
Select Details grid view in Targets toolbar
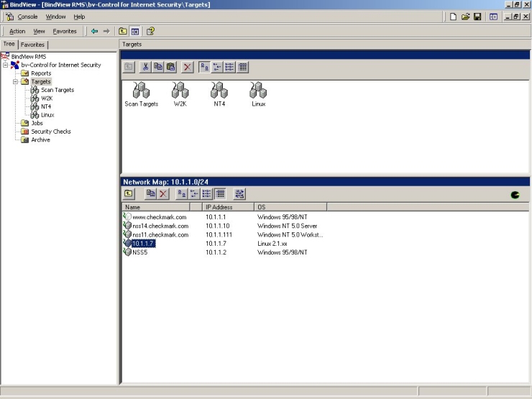(242, 67)
